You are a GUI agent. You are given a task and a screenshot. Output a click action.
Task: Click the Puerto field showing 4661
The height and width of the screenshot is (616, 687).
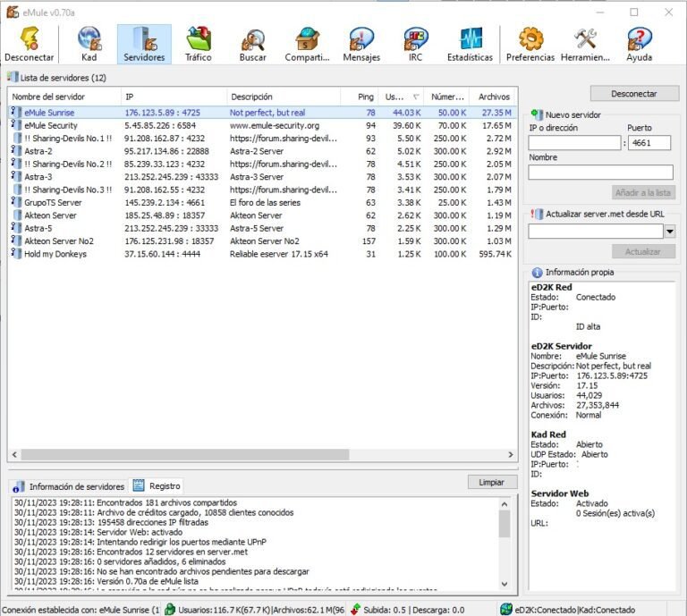649,143
